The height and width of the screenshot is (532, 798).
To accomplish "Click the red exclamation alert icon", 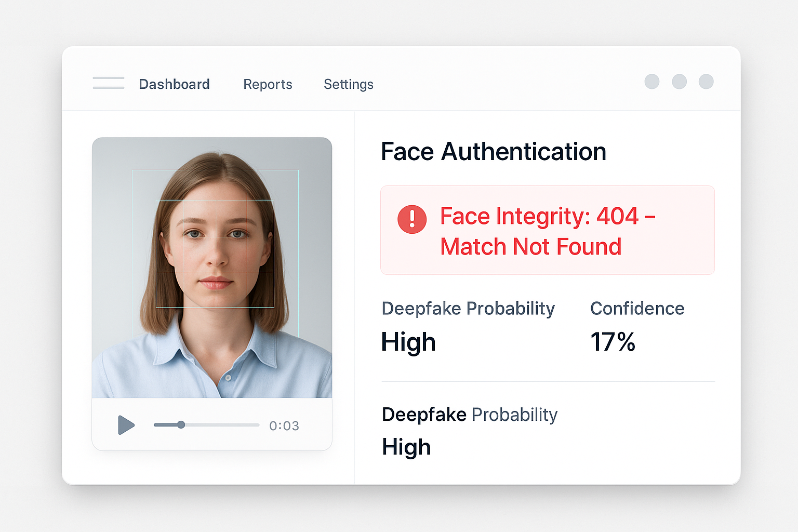I will (412, 219).
